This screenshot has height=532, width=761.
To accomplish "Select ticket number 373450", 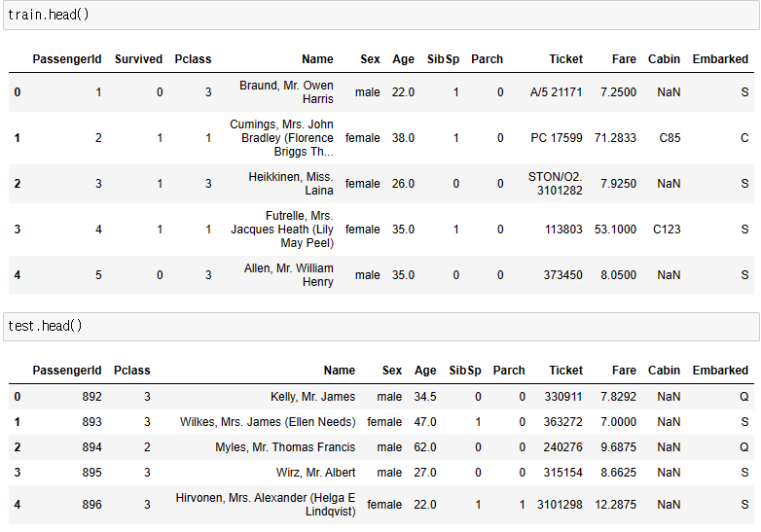I will pos(562,275).
